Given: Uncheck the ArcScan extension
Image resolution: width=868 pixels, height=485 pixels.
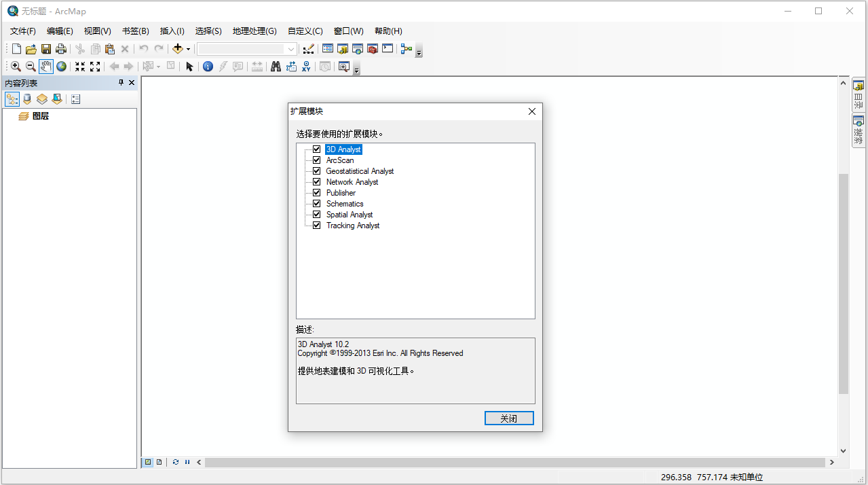Looking at the screenshot, I should coord(316,160).
